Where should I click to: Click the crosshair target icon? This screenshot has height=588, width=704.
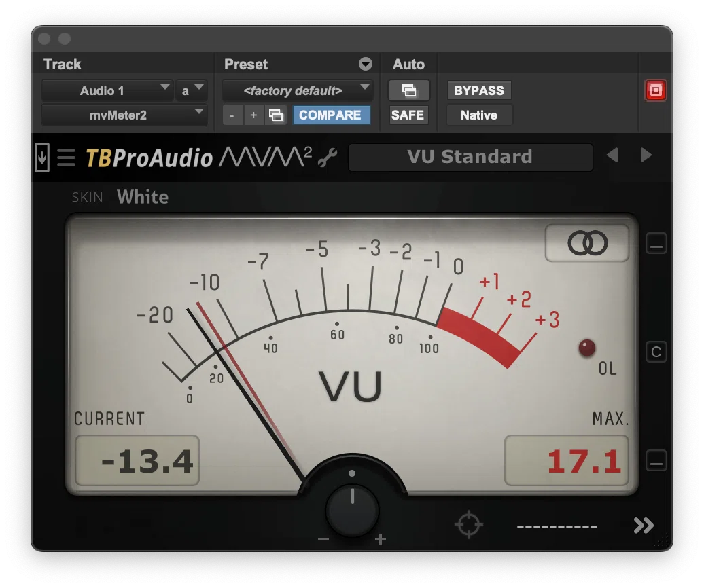pos(469,524)
